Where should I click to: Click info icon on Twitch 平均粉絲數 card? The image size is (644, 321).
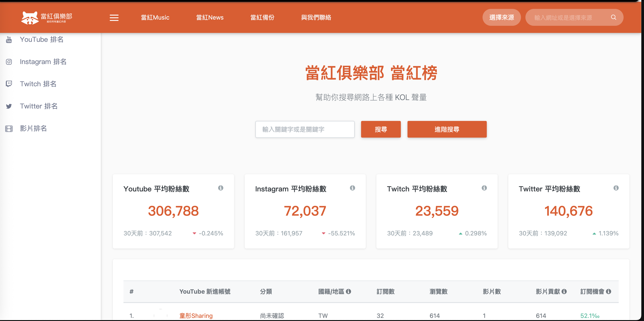coord(484,188)
